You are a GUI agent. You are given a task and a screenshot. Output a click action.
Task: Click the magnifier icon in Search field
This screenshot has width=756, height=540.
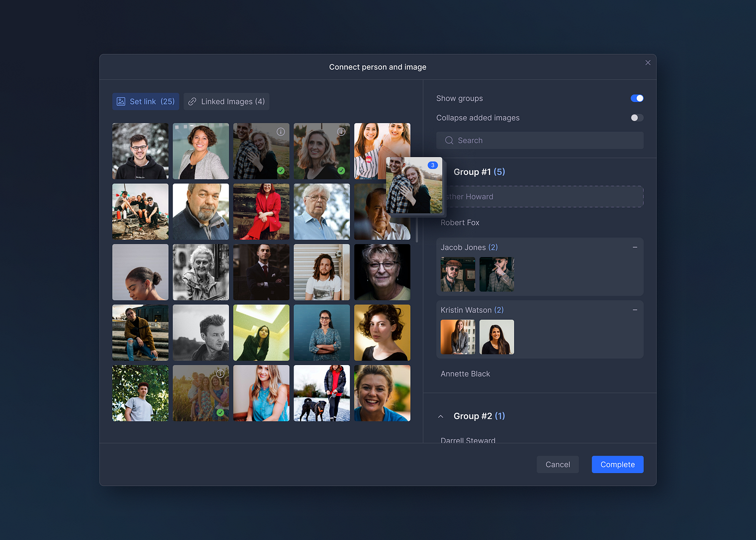point(449,140)
